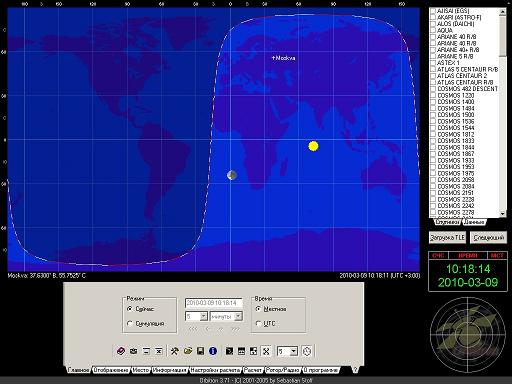Click the Загрузка TLE button

click(x=447, y=238)
